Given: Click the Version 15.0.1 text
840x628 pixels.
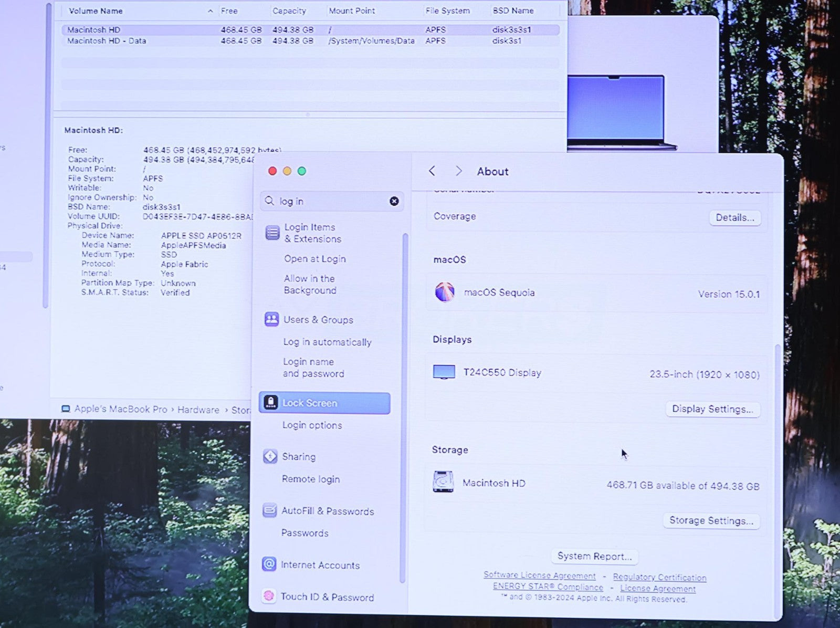Looking at the screenshot, I should coord(729,294).
